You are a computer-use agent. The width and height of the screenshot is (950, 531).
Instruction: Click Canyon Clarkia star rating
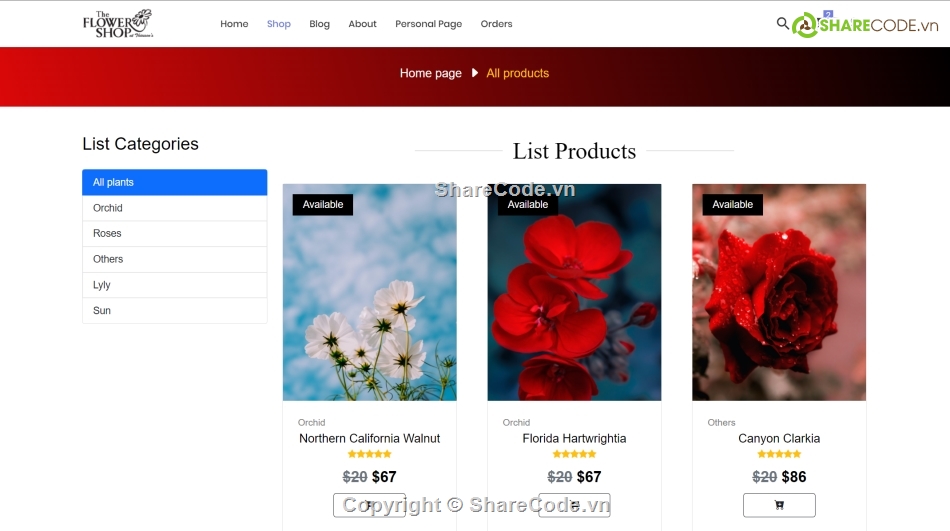(779, 454)
